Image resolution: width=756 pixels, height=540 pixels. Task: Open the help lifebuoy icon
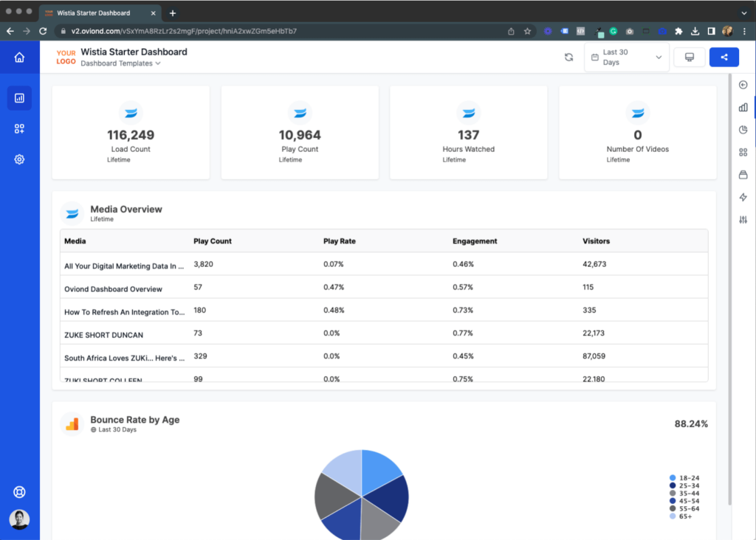(x=19, y=492)
